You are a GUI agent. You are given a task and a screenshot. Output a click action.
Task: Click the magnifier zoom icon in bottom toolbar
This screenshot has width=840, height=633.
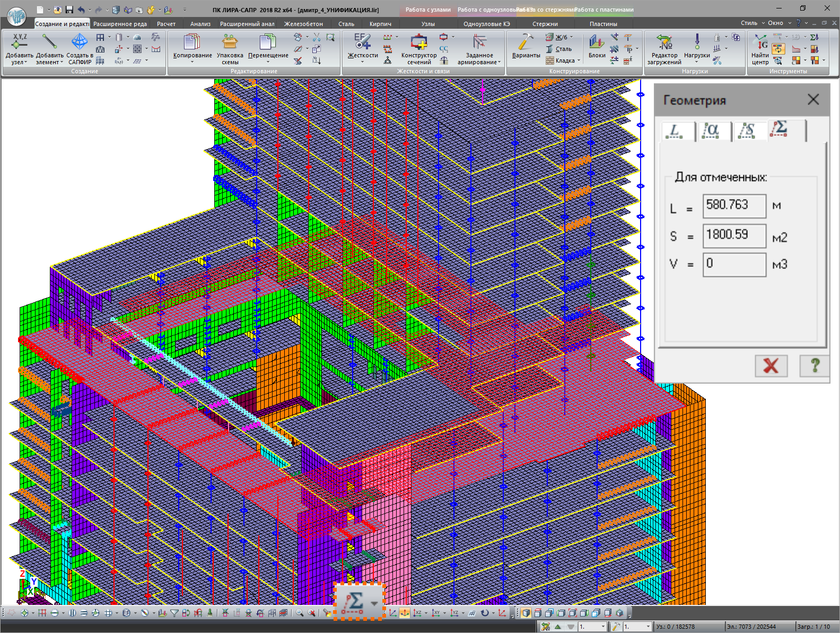pos(300,613)
